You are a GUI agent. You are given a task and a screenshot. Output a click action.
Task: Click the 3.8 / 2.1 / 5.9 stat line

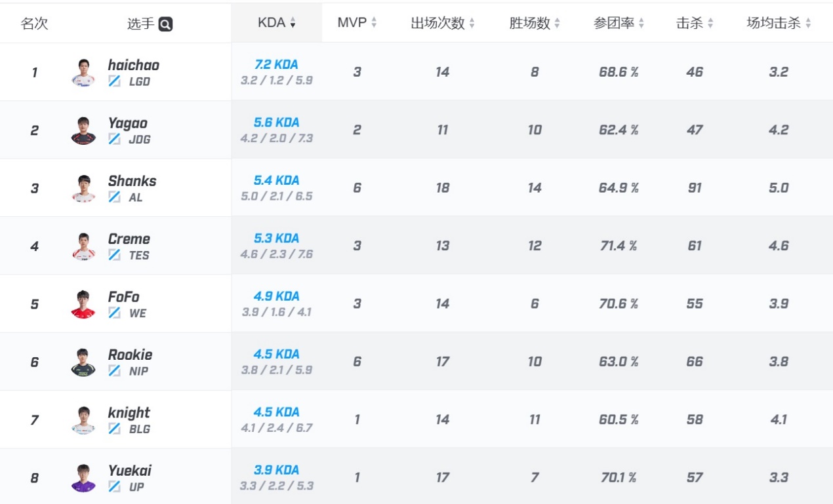tap(276, 370)
